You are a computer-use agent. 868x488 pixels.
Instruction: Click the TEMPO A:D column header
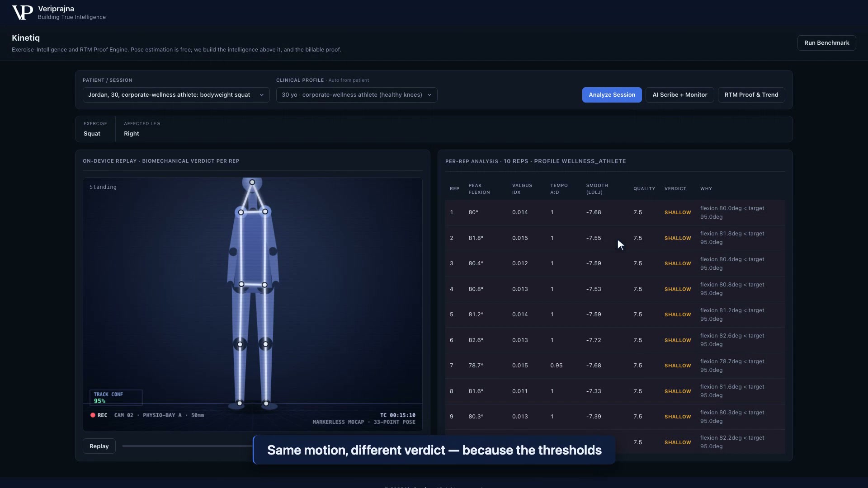point(559,189)
